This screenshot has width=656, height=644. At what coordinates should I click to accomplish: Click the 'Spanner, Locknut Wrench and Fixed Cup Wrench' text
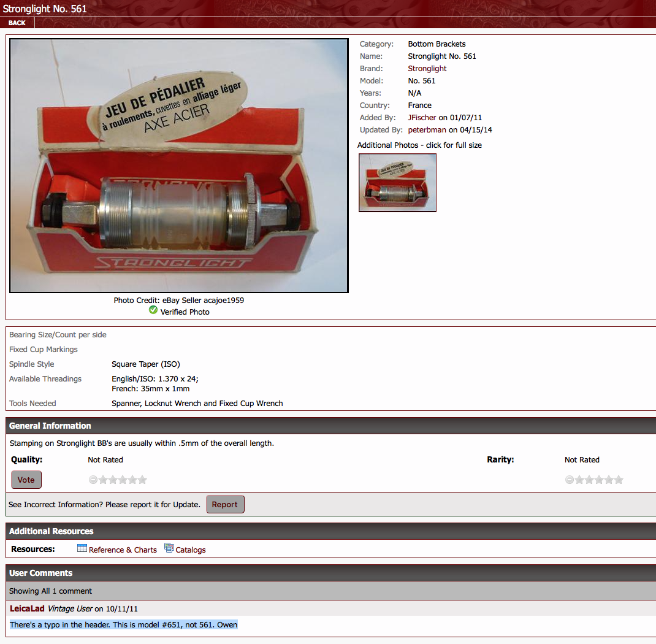pos(197,404)
